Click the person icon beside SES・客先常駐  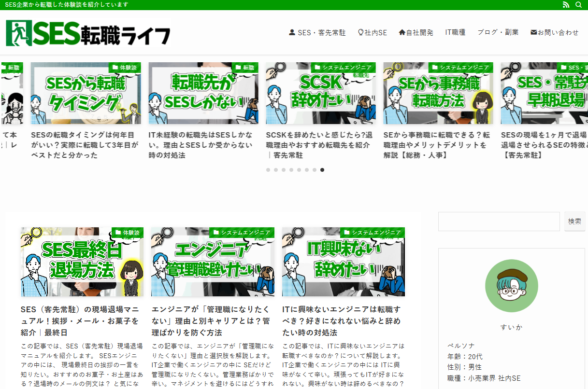coord(292,32)
